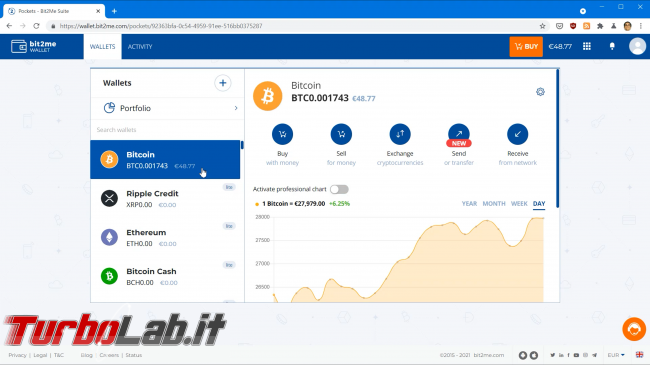Show the WEEK chart range
Screen dimensions: 650x365
click(x=519, y=204)
